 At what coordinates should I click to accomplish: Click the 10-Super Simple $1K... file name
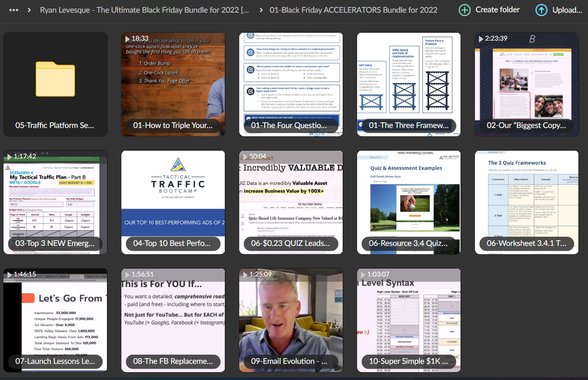pyautogui.click(x=408, y=361)
